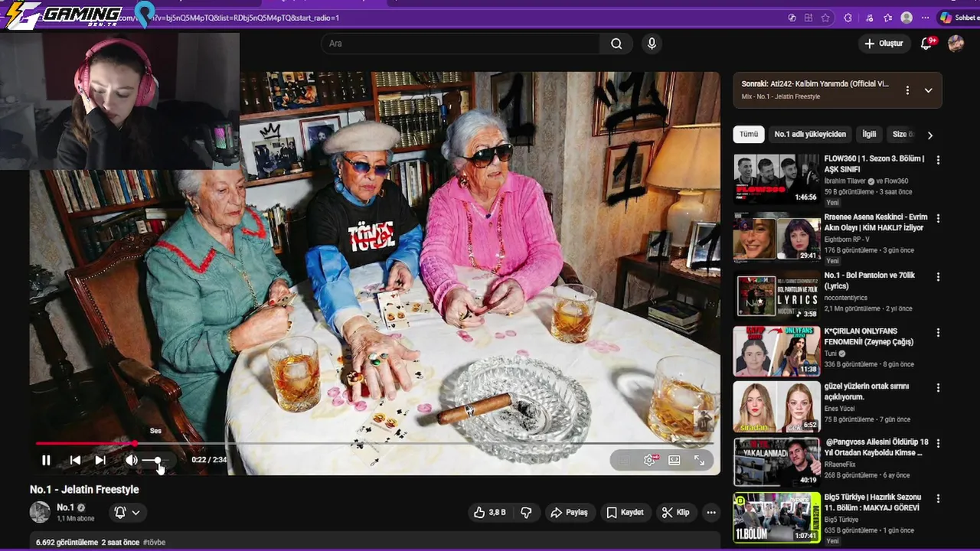Start voice search with the microphone icon

(652, 44)
